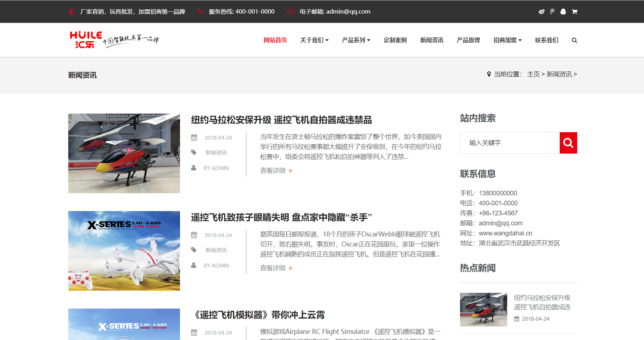This screenshot has height=340, width=644.
Task: Open 新闻资讯 in the navigation menu
Action: [x=431, y=40]
